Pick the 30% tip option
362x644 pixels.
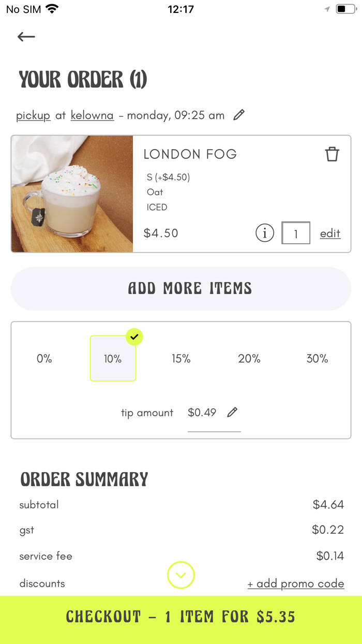coord(317,359)
